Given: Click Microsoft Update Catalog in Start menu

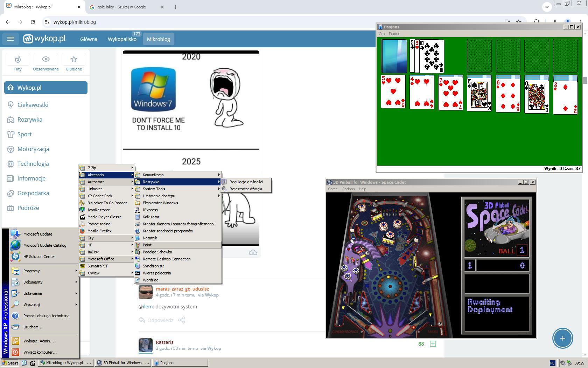Looking at the screenshot, I should (44, 245).
